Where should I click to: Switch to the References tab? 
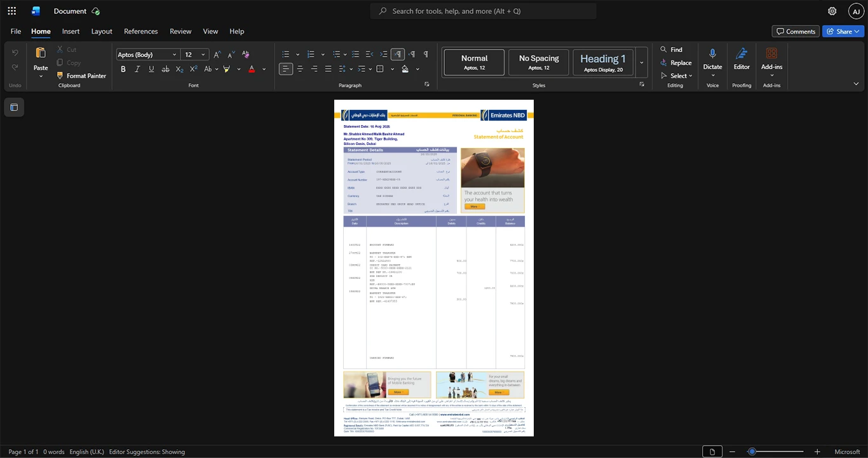(x=141, y=31)
